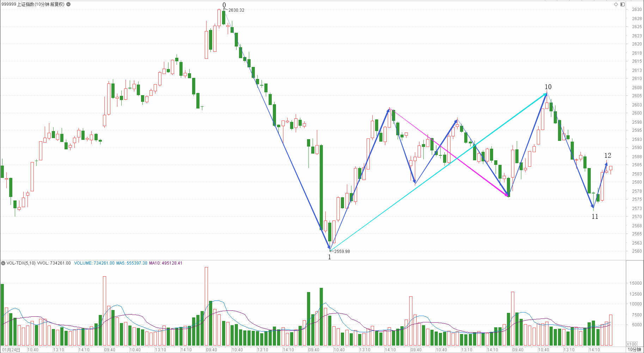
Task: Click wave label 11 below the late trough
Action: 595,217
